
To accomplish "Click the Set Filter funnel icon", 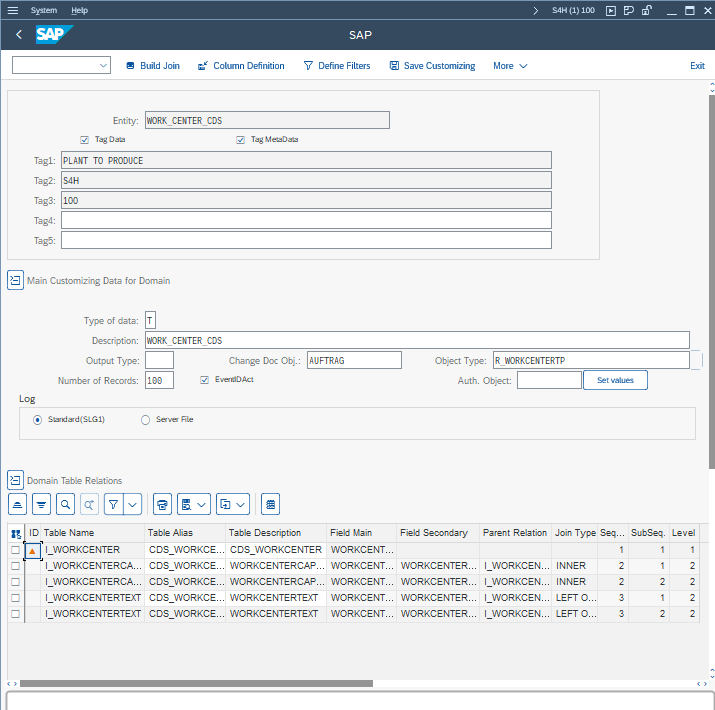I will pyautogui.click(x=113, y=504).
